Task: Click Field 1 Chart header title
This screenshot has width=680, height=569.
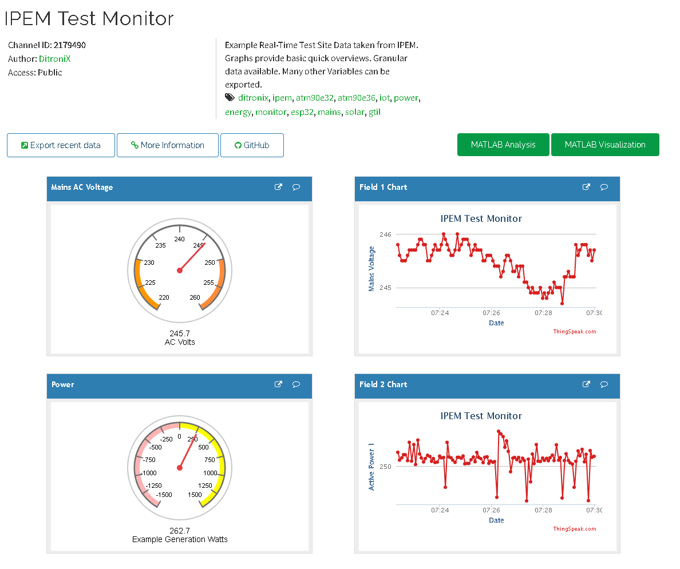Action: 383,187
